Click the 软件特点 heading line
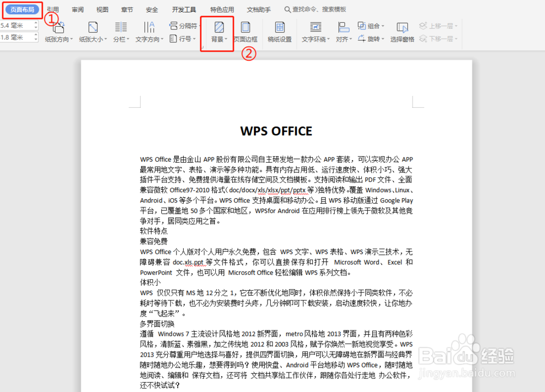 tap(154, 231)
